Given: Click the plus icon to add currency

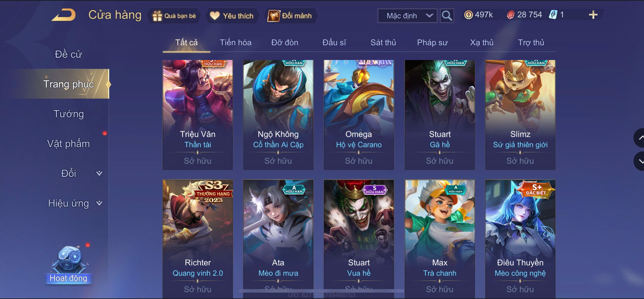Looking at the screenshot, I should pyautogui.click(x=593, y=15).
